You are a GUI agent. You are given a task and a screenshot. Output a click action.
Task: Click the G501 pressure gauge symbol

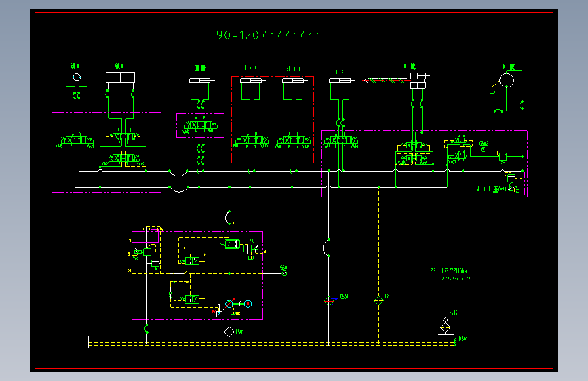coord(284,273)
